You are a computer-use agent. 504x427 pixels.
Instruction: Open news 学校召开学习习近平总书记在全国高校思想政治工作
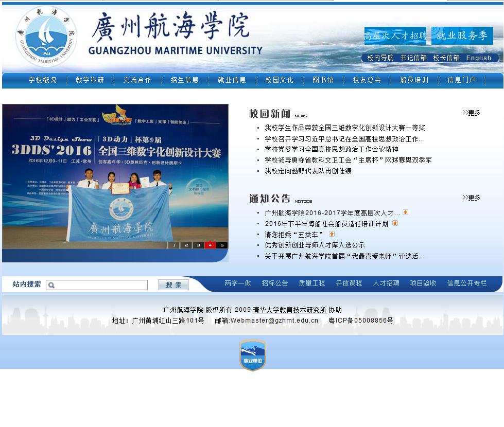(x=344, y=139)
